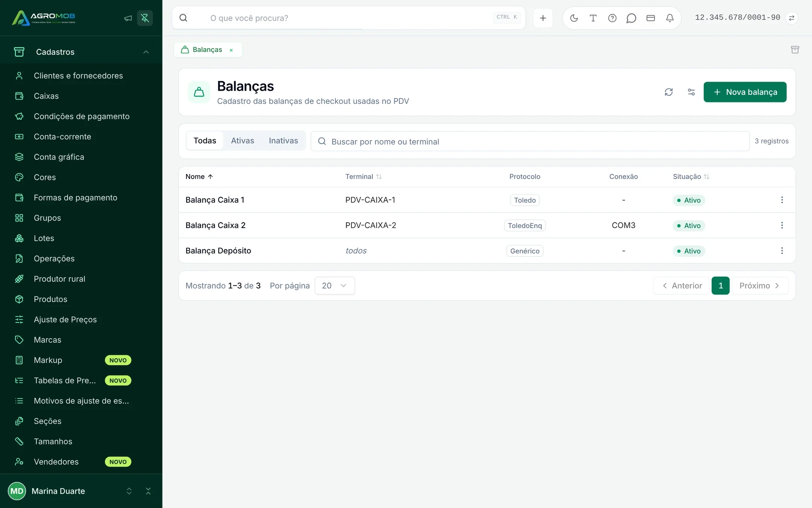Click archive icon at right of tab bar
The width and height of the screenshot is (812, 508).
[x=795, y=50]
